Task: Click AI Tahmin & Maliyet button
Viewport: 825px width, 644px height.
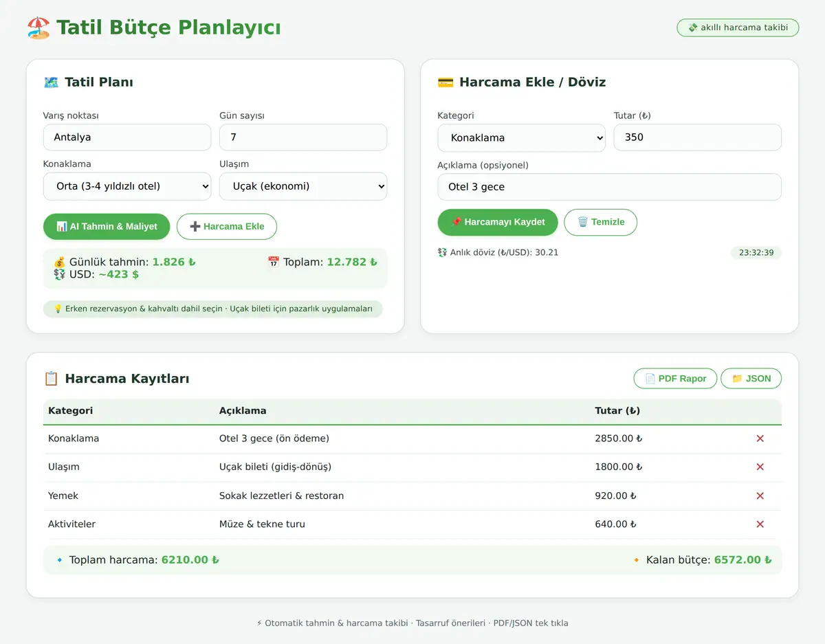Action: [107, 226]
